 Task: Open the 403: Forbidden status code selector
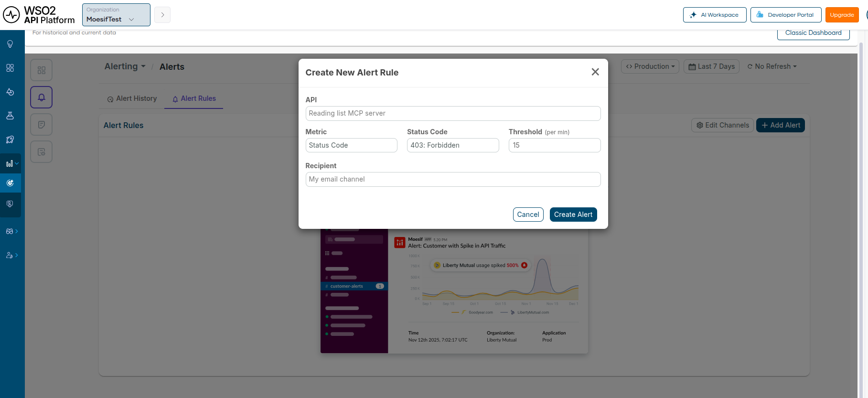[453, 145]
